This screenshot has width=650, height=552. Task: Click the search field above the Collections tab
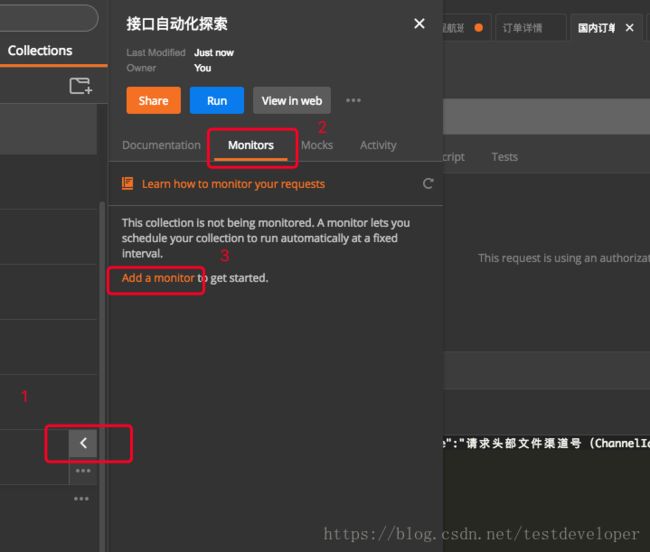pos(49,18)
